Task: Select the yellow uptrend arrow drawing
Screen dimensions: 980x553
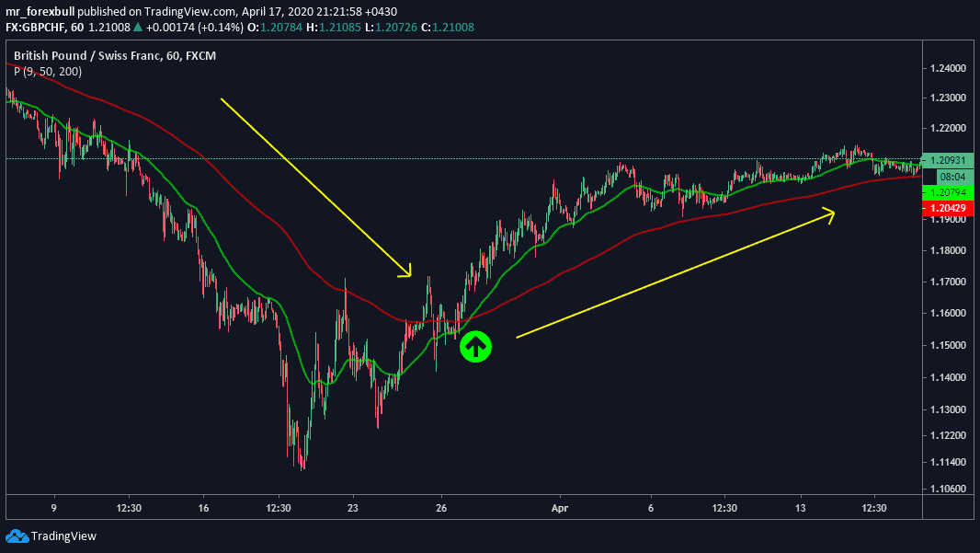Action: pyautogui.click(x=676, y=275)
